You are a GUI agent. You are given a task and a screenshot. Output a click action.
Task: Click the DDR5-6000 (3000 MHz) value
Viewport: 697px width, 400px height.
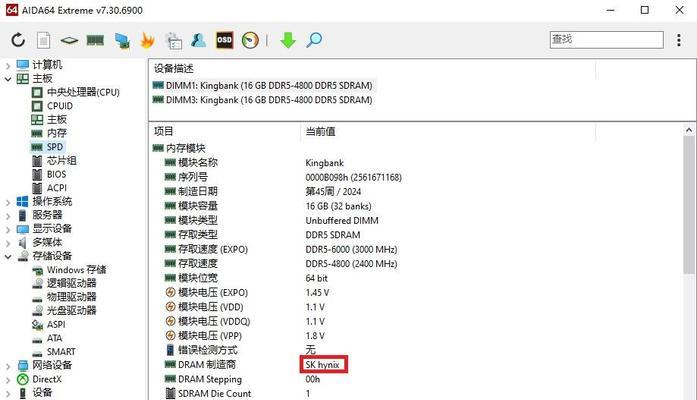click(351, 249)
